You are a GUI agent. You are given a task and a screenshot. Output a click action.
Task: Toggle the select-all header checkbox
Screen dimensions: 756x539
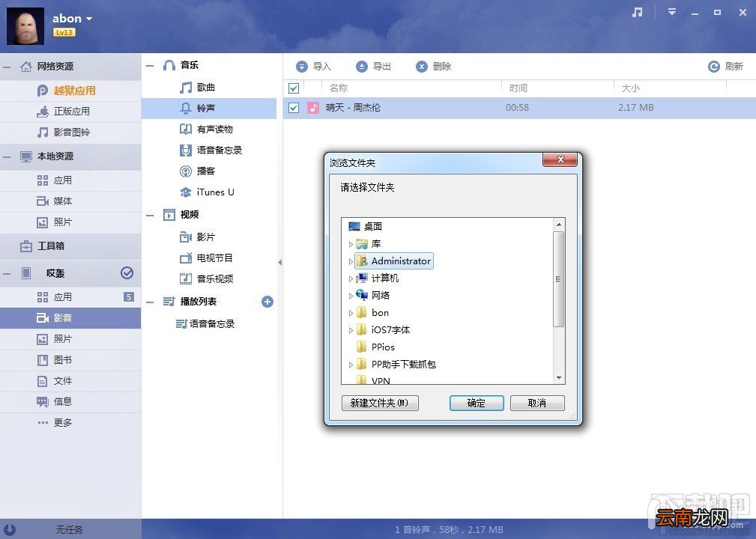point(294,88)
